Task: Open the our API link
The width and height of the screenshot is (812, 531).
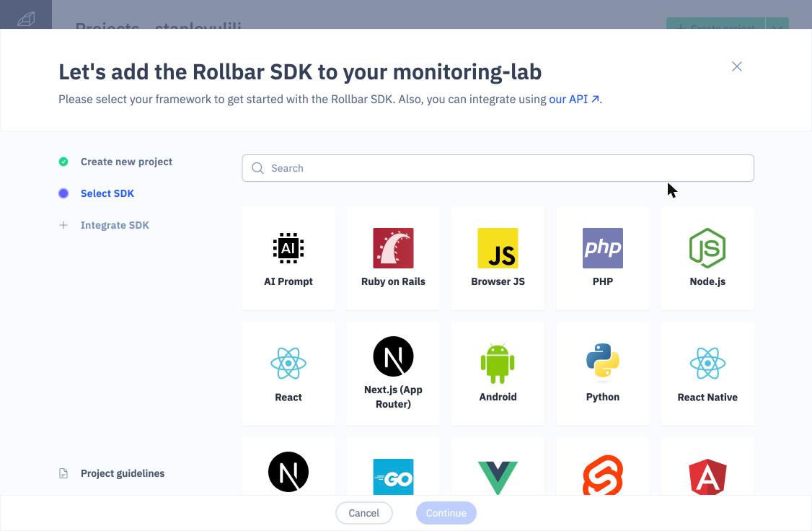Action: point(574,99)
